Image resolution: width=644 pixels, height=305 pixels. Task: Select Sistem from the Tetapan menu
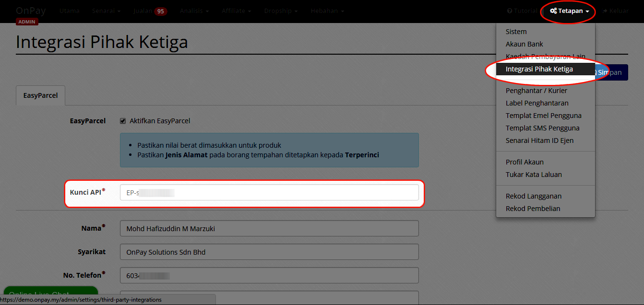tap(546, 32)
